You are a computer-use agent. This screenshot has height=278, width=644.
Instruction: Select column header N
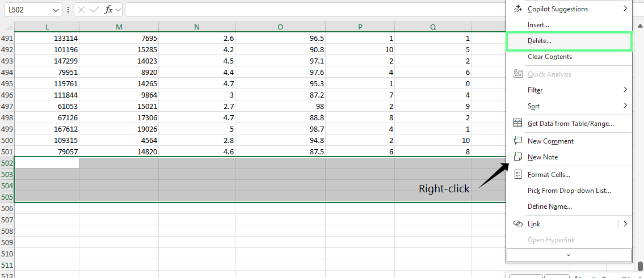tap(197, 27)
